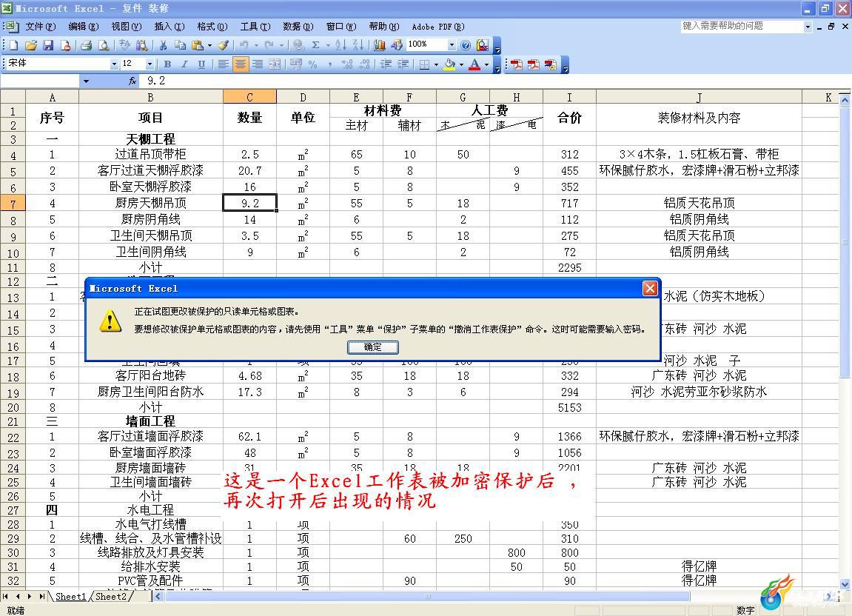Select the Format Painter brush

point(224,45)
